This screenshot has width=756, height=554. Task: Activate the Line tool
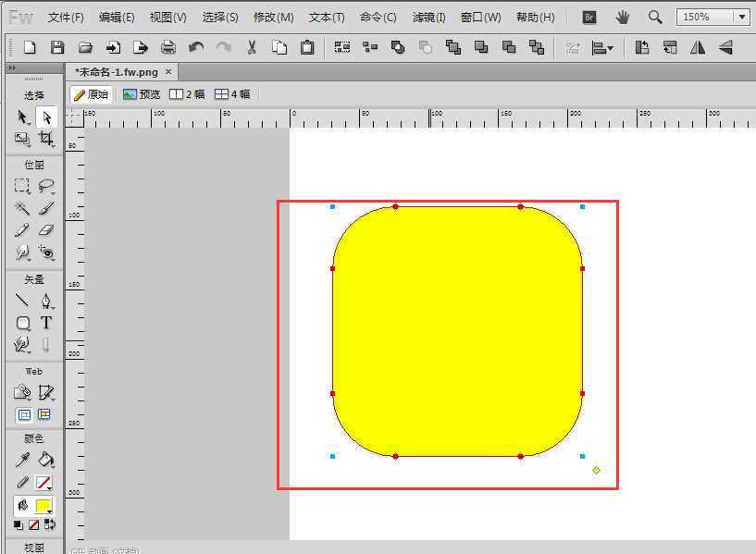[22, 301]
